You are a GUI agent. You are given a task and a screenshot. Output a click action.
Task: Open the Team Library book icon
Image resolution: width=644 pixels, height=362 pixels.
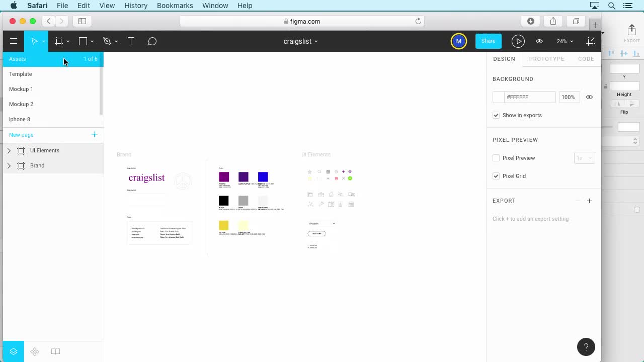(x=56, y=351)
